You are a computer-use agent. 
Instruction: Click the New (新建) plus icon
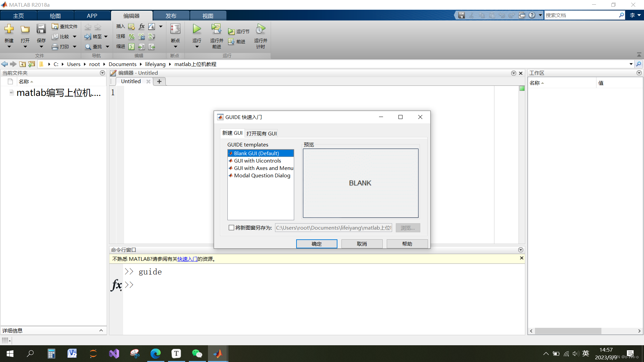pyautogui.click(x=9, y=29)
